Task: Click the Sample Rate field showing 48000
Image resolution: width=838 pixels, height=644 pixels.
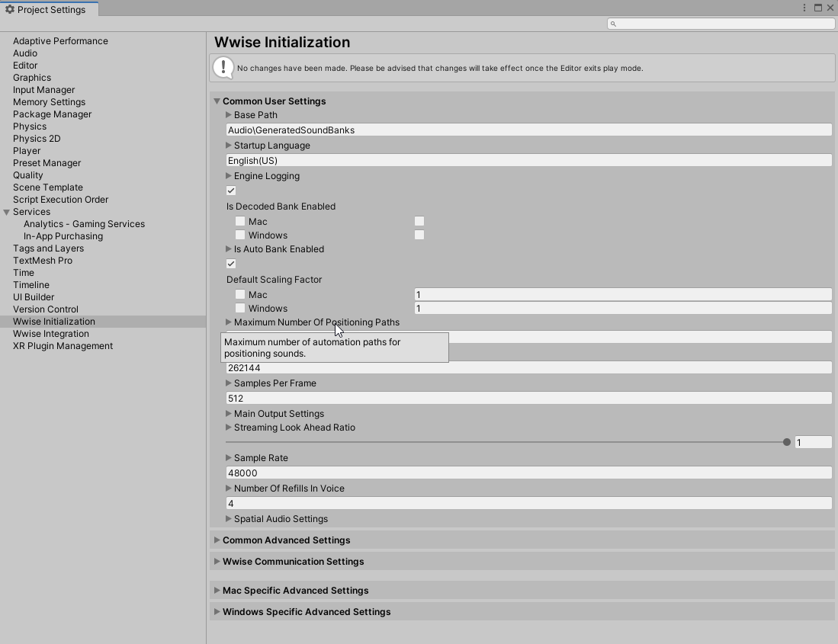Action: click(528, 473)
